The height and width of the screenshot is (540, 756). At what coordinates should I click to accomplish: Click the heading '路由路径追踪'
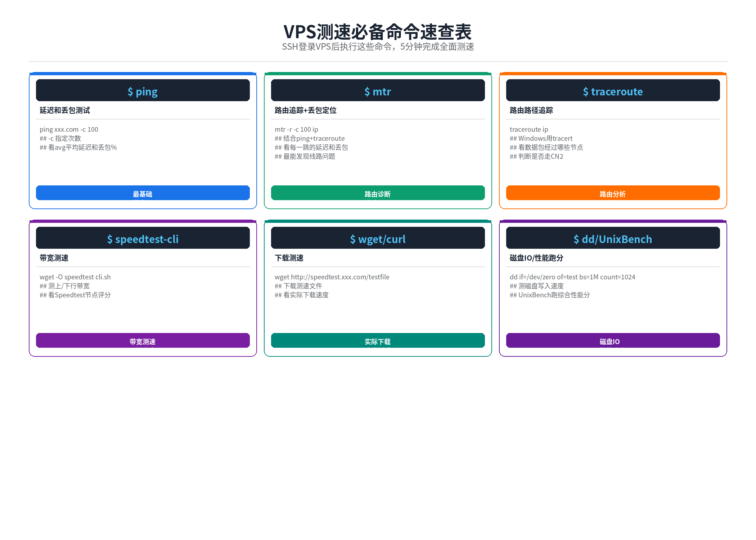tap(531, 111)
